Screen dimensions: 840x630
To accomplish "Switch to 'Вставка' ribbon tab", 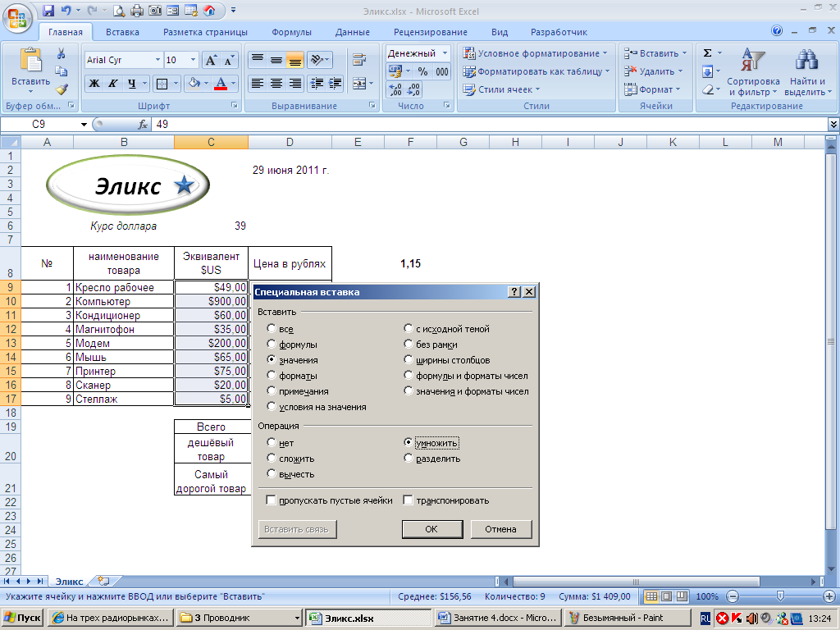I will (122, 32).
